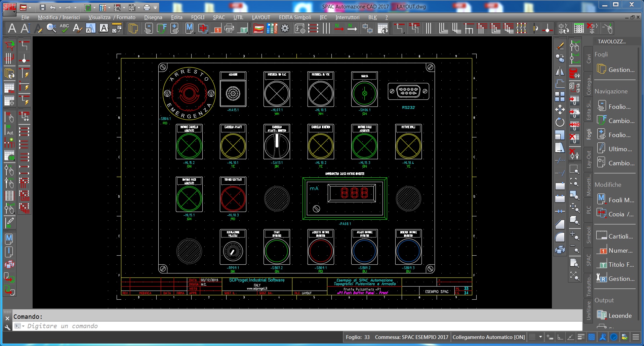Open the undo history dropdown arrow
This screenshot has height=346, width=644.
(x=60, y=7)
